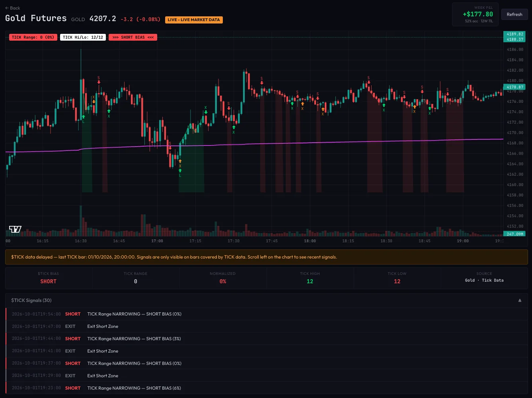Select the 19:47:00 EXIT signal row
532x398 pixels.
tap(267, 326)
